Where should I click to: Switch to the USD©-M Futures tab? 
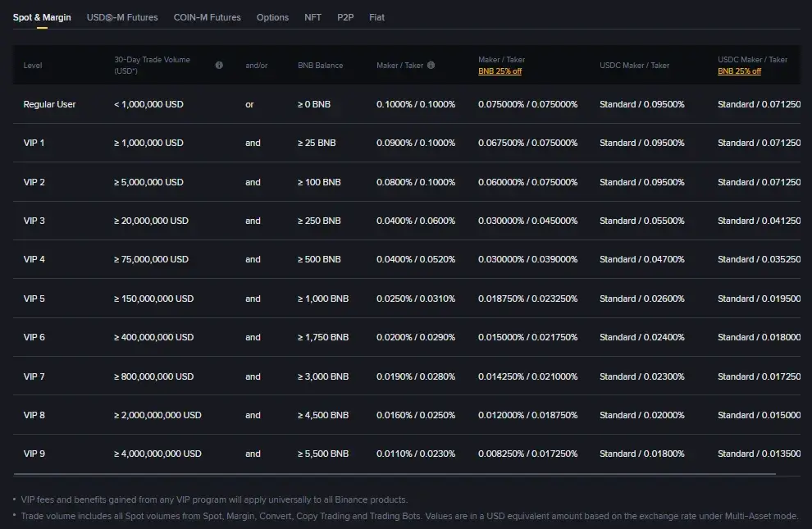tap(122, 17)
